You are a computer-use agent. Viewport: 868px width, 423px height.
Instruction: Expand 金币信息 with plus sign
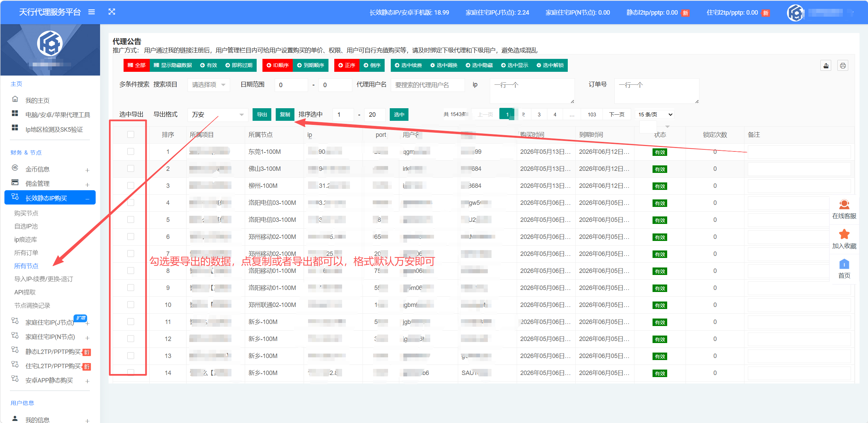click(x=87, y=170)
